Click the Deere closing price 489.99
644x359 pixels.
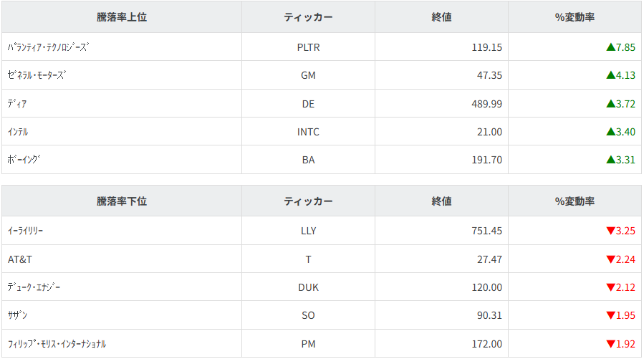coord(486,104)
